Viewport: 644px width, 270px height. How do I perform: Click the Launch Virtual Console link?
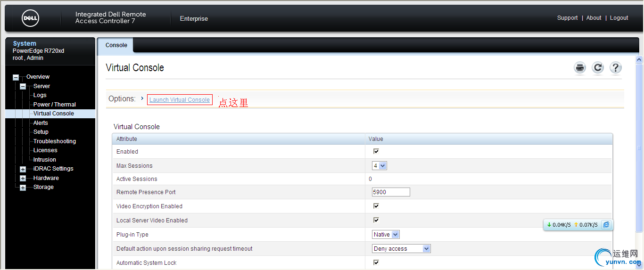[180, 99]
